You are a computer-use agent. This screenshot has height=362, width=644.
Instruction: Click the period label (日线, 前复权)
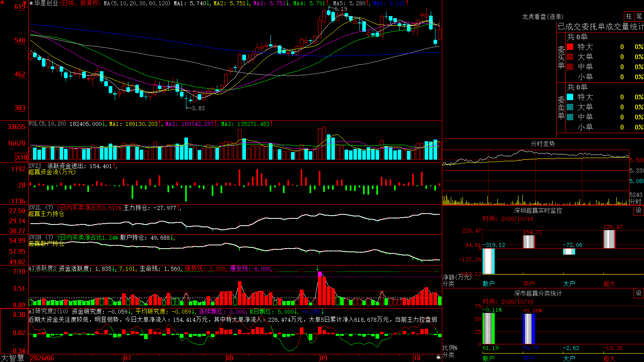coord(80,3)
